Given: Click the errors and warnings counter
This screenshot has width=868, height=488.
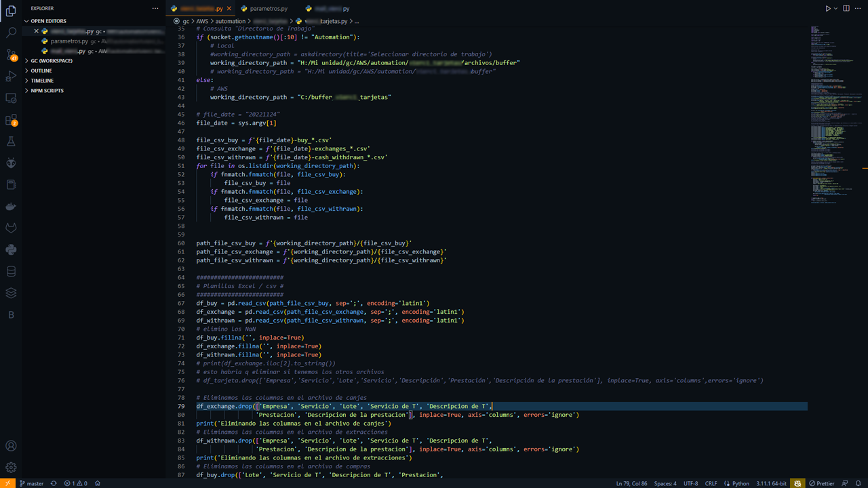Looking at the screenshot, I should pyautogui.click(x=75, y=483).
